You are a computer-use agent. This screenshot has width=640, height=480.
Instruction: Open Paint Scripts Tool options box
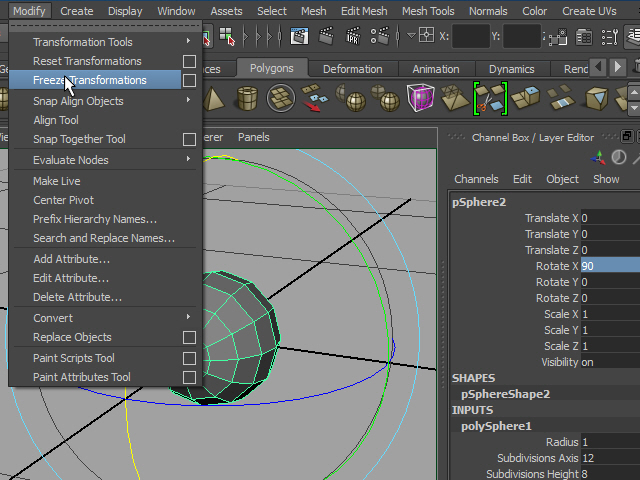click(x=189, y=358)
